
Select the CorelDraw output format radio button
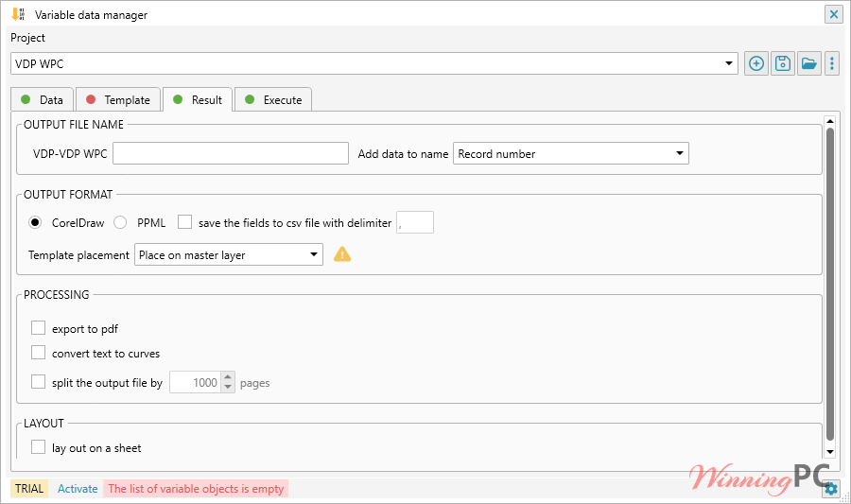click(x=35, y=222)
